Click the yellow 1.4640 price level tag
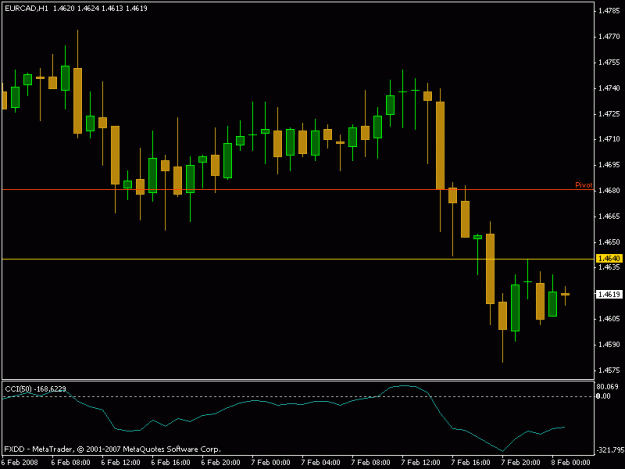625x469 pixels. point(609,259)
